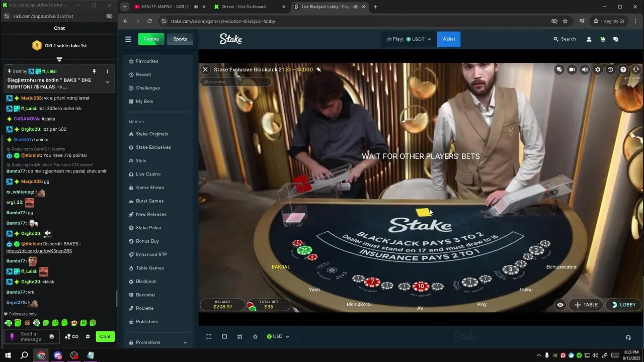This screenshot has width=644, height=362.
Task: Enter fullscreen mode under the game
Action: [209, 337]
